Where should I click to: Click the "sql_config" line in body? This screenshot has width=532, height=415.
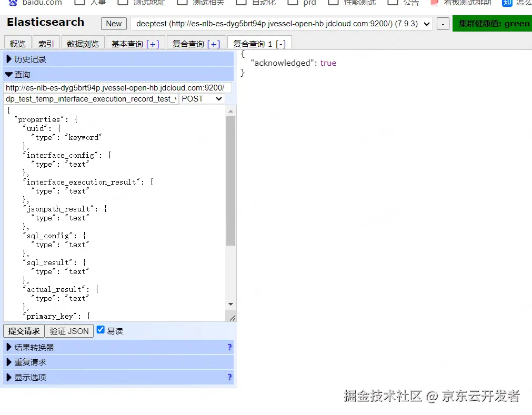[55, 236]
